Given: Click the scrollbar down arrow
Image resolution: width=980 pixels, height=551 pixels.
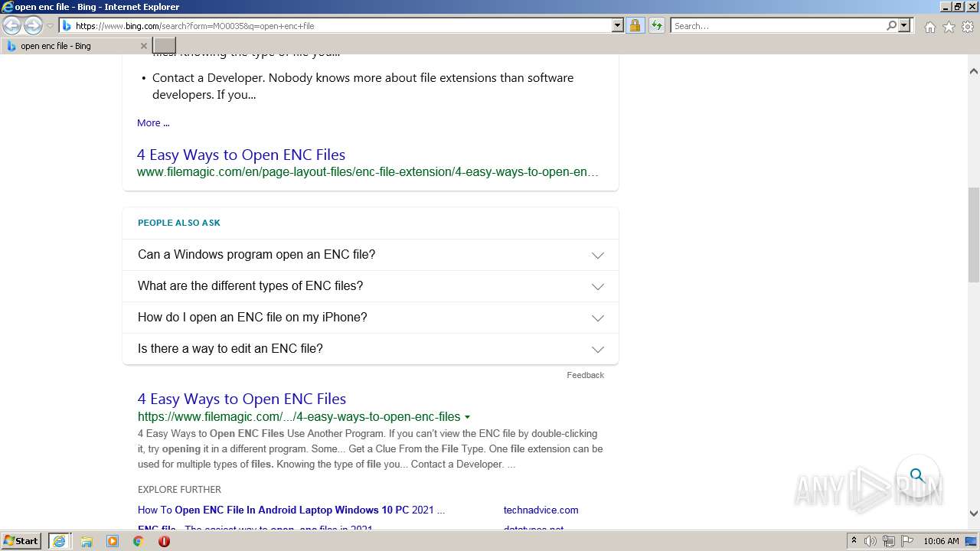Looking at the screenshot, I should pos(974,514).
